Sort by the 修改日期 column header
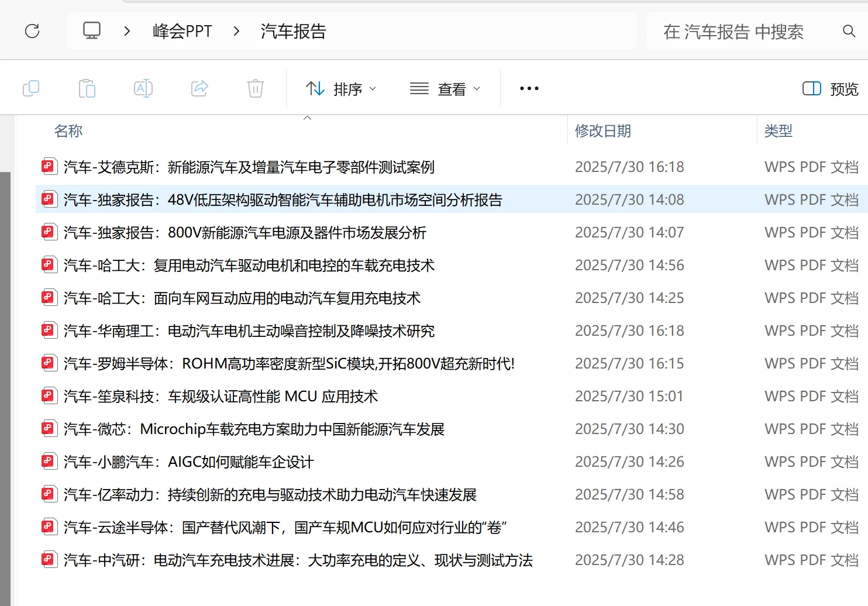The image size is (868, 606). (x=603, y=131)
